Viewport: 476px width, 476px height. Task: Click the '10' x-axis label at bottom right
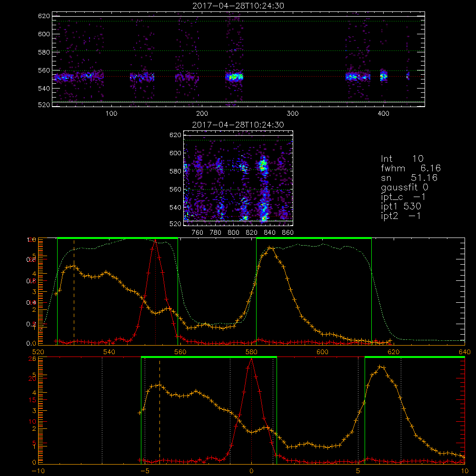coord(465,471)
